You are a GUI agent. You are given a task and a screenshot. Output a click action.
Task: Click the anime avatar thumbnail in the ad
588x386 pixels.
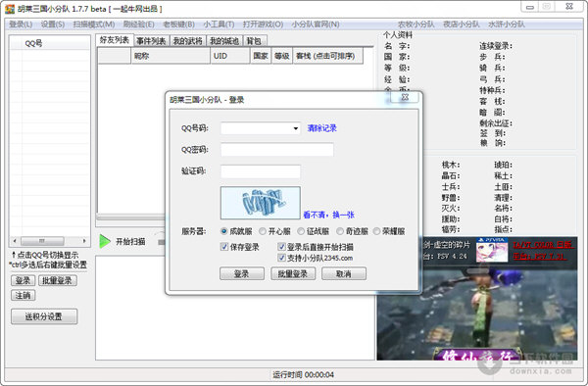pos(492,251)
